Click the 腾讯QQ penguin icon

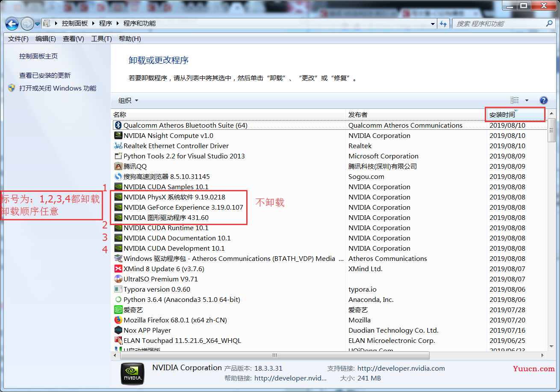coord(118,167)
